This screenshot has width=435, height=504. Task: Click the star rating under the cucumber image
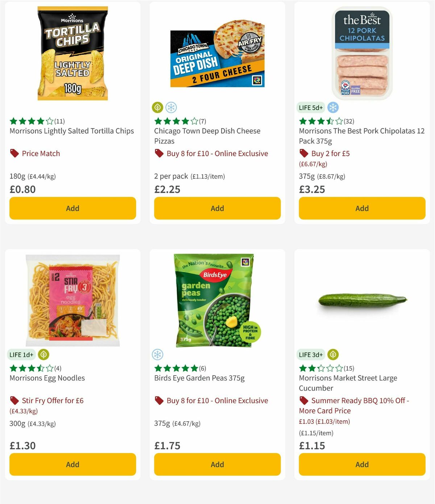319,368
